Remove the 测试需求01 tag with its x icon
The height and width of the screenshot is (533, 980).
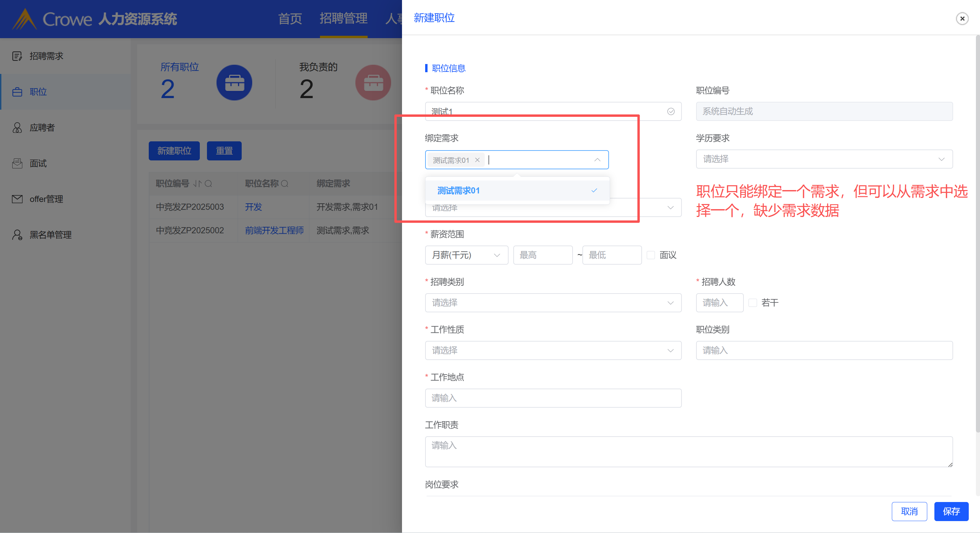click(477, 160)
